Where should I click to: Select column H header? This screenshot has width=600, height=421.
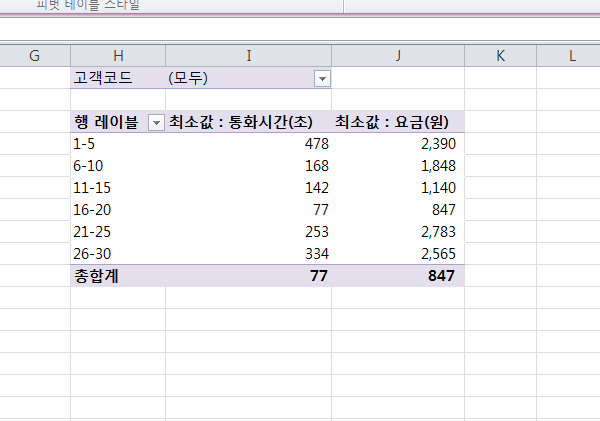(x=118, y=55)
